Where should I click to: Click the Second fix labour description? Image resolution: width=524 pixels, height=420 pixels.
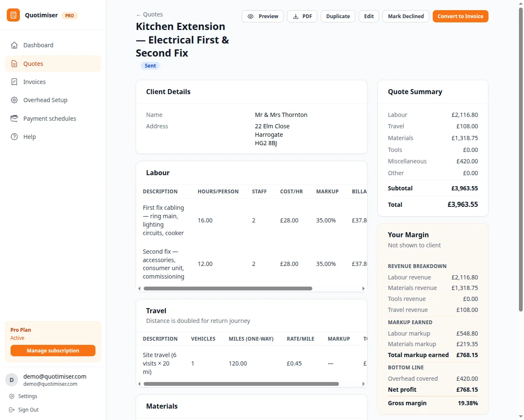point(164,264)
